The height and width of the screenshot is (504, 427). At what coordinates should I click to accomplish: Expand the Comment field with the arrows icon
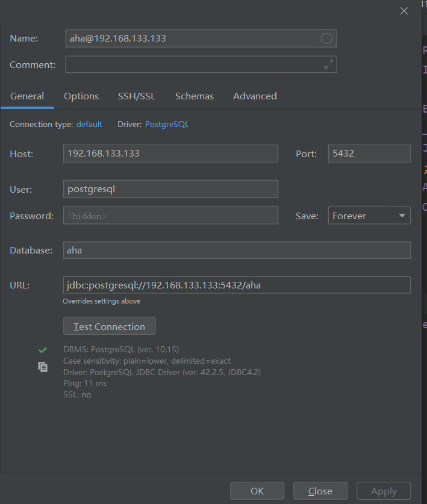point(329,64)
